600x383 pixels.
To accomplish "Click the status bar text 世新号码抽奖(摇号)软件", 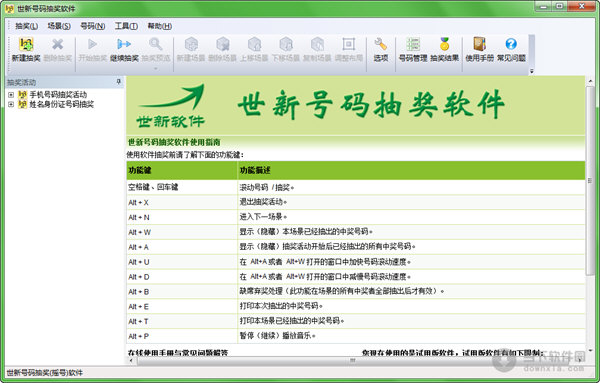I will 45,373.
